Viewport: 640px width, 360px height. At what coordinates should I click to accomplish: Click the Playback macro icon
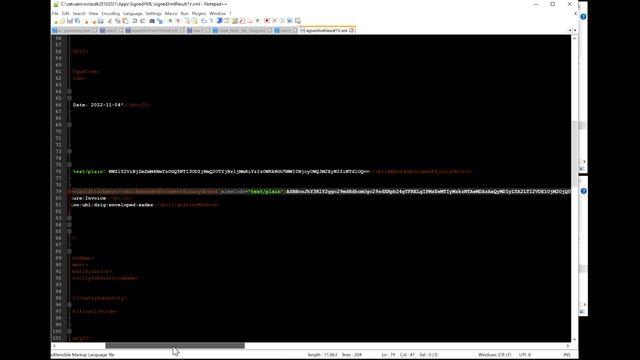click(282, 21)
